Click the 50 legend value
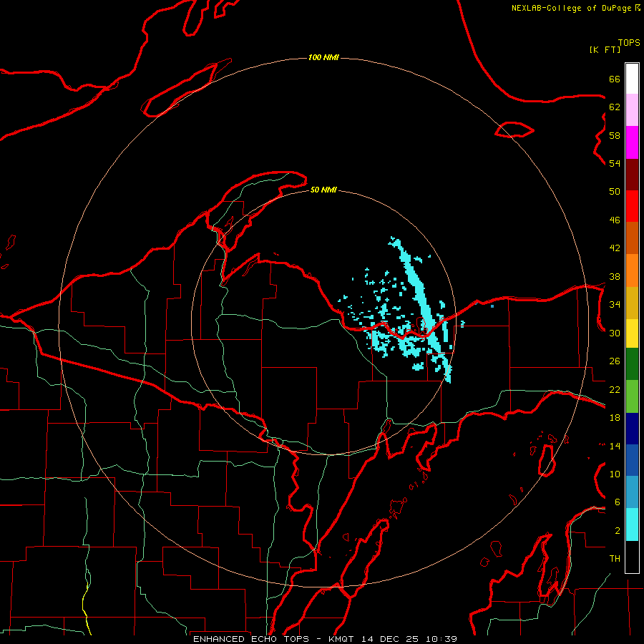 point(615,192)
